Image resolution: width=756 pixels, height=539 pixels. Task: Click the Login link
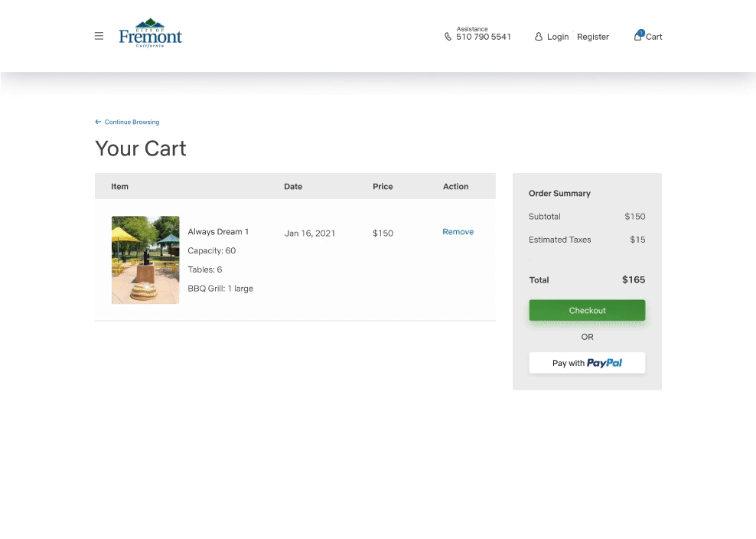(x=558, y=37)
